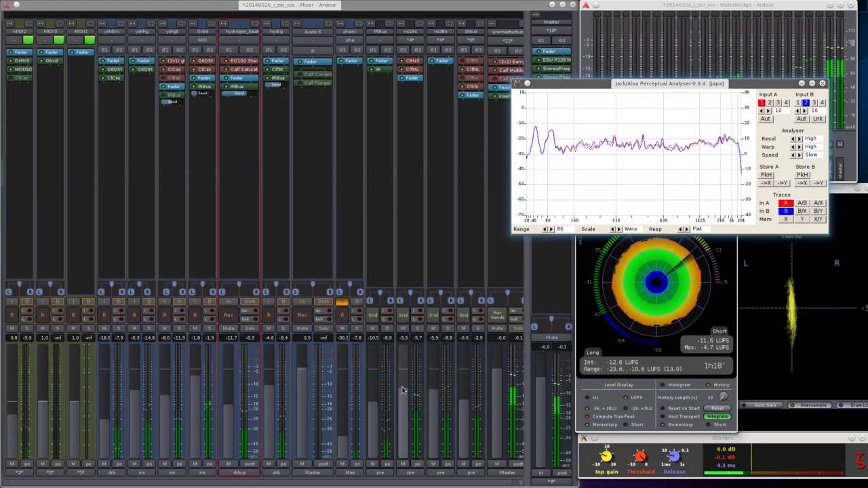Step Resp setting forward with right arrow

[x=688, y=229]
